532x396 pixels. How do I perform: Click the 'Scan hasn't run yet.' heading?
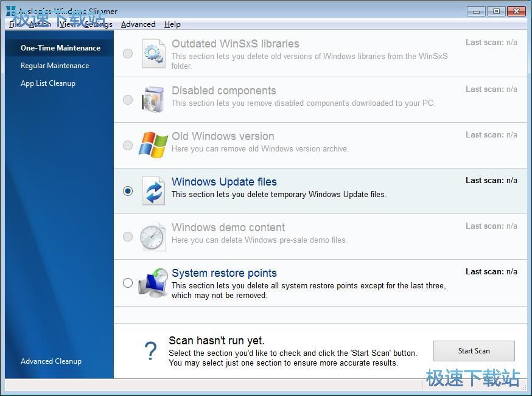pyautogui.click(x=217, y=341)
